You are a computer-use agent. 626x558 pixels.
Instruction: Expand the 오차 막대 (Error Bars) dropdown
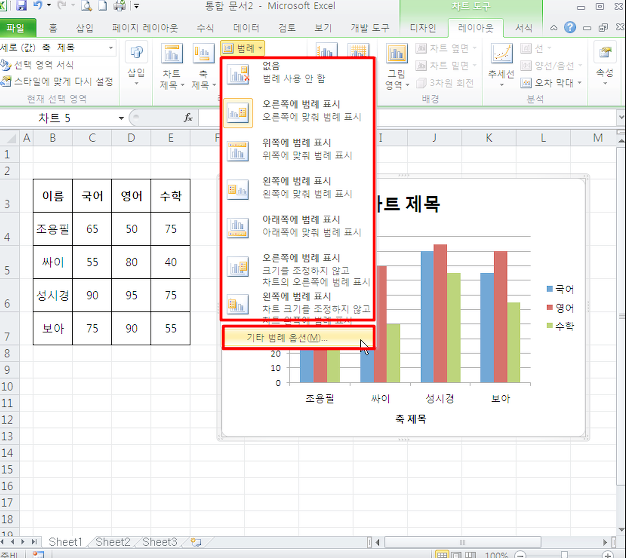tap(579, 83)
